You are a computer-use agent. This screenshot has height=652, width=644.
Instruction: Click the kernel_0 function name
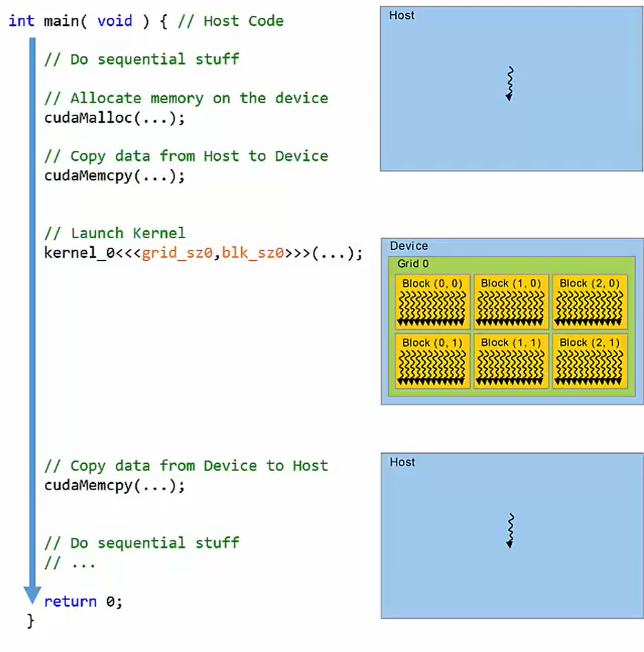[79, 253]
